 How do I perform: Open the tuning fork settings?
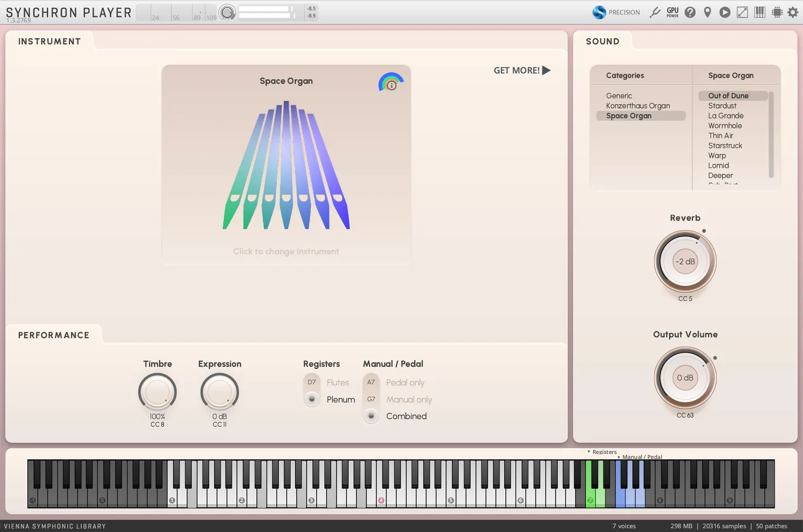(x=655, y=12)
